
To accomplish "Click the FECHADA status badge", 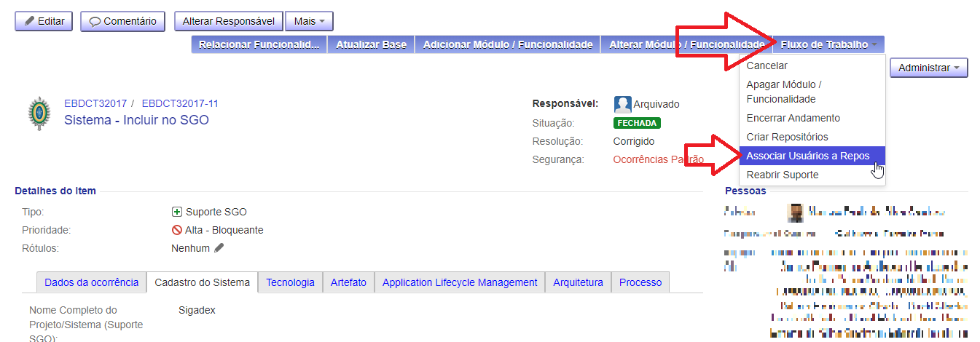I will tap(637, 123).
